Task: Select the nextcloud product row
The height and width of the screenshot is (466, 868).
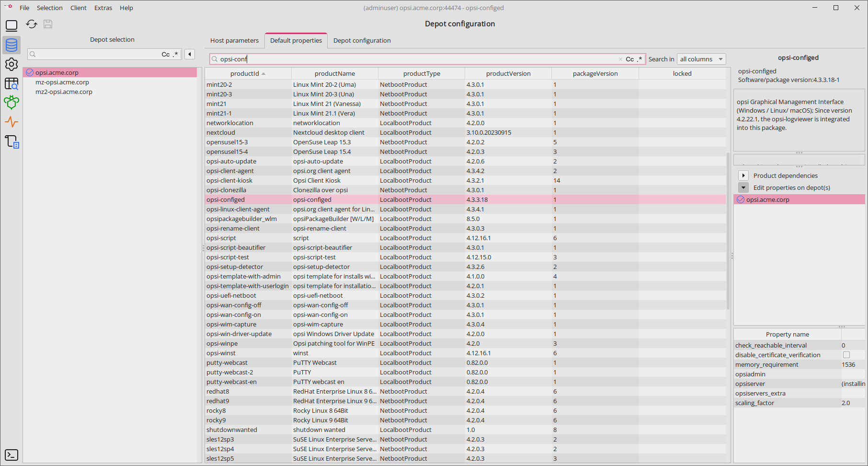Action: (x=465, y=132)
